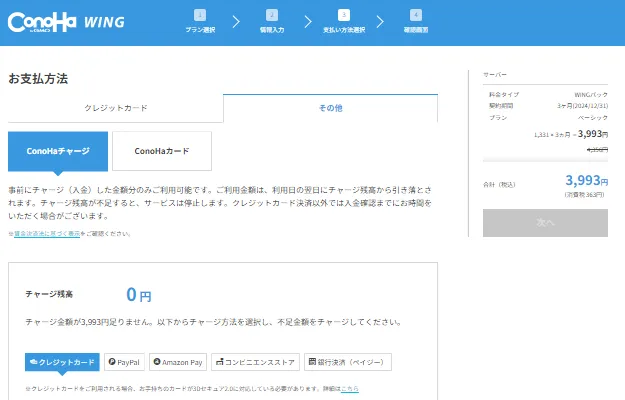Screen dimensions: 625x400
Task: Choose 銀行決済（ペイジー） charge method
Action: (x=348, y=362)
